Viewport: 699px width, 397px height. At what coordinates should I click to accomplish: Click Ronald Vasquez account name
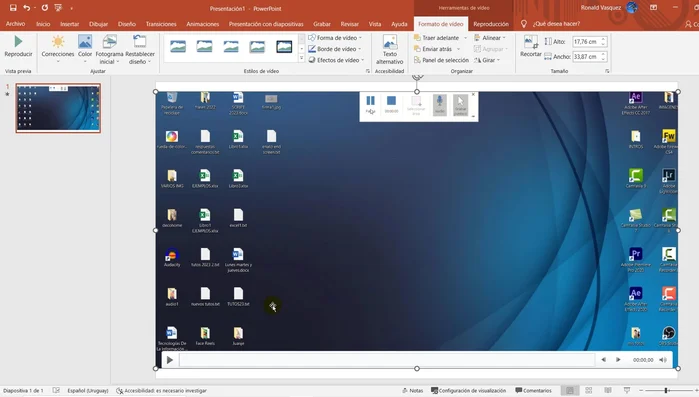601,8
